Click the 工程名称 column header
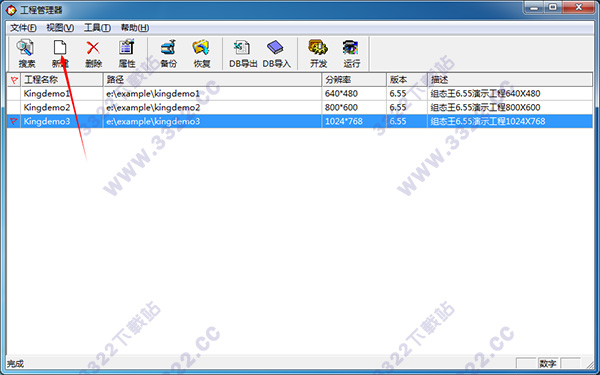This screenshot has width=600, height=375. click(62, 80)
